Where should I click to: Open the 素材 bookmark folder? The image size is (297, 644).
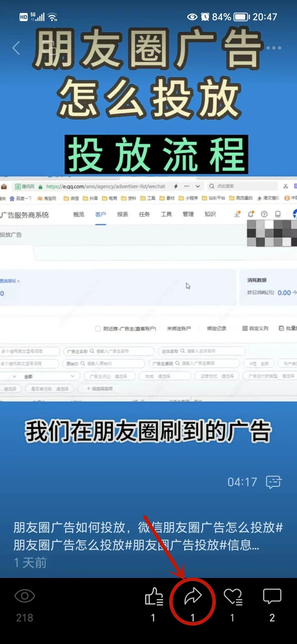pos(167,198)
